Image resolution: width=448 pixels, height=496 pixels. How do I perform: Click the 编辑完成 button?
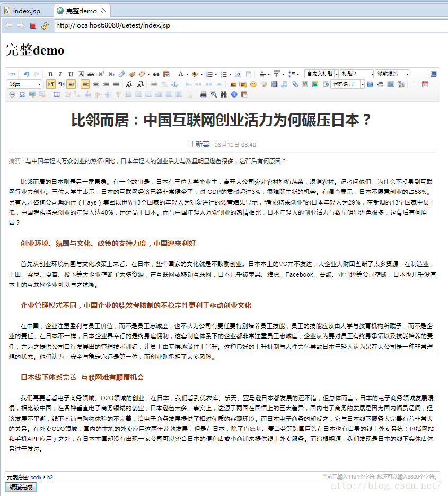(21, 487)
